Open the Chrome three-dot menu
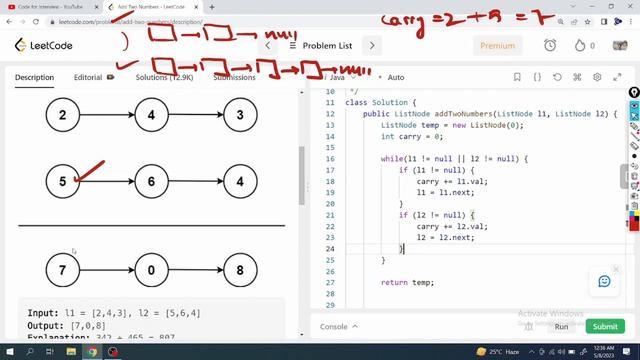Image resolution: width=640 pixels, height=360 pixels. tap(631, 22)
